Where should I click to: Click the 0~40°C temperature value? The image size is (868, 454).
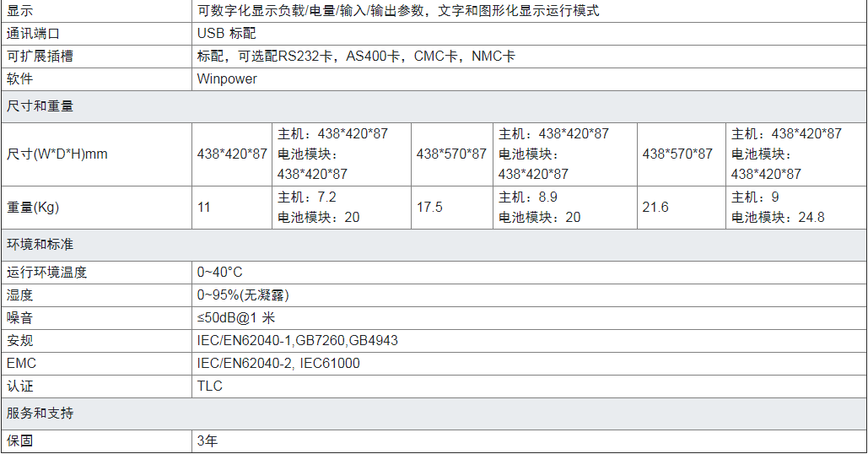tap(219, 272)
